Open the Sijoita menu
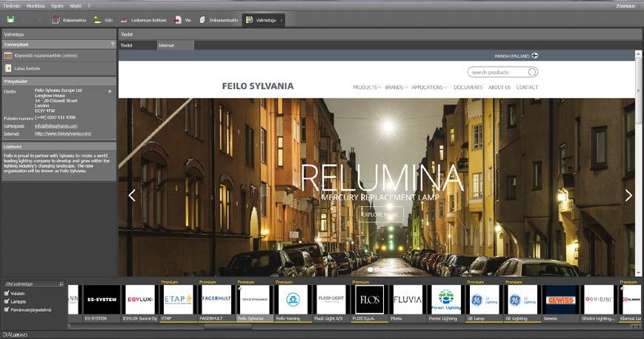644x339 pixels. pyautogui.click(x=57, y=6)
